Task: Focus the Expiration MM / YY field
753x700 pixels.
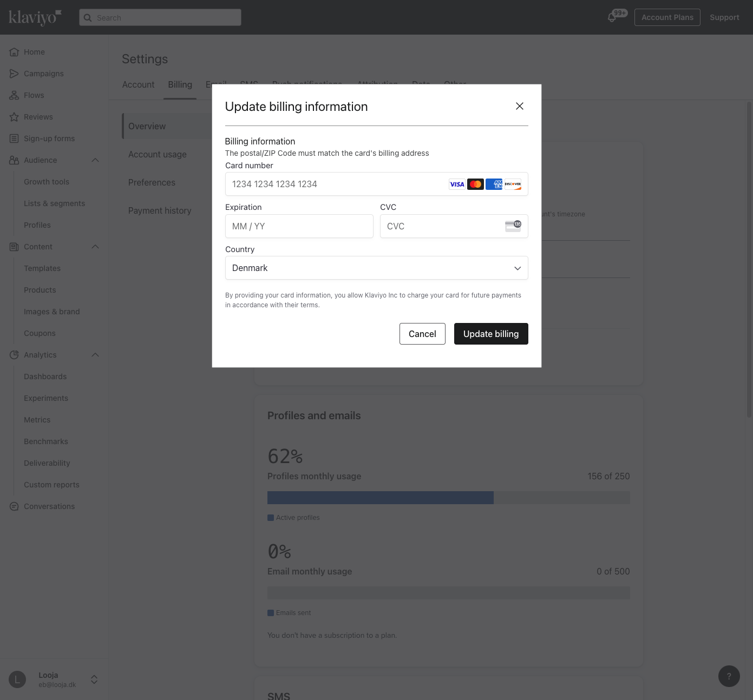Action: pyautogui.click(x=299, y=226)
